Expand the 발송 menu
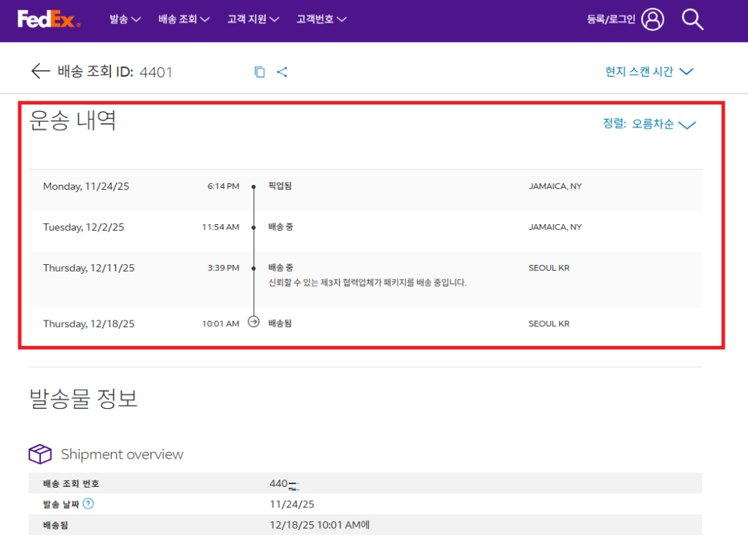This screenshot has height=560, width=748. [125, 20]
